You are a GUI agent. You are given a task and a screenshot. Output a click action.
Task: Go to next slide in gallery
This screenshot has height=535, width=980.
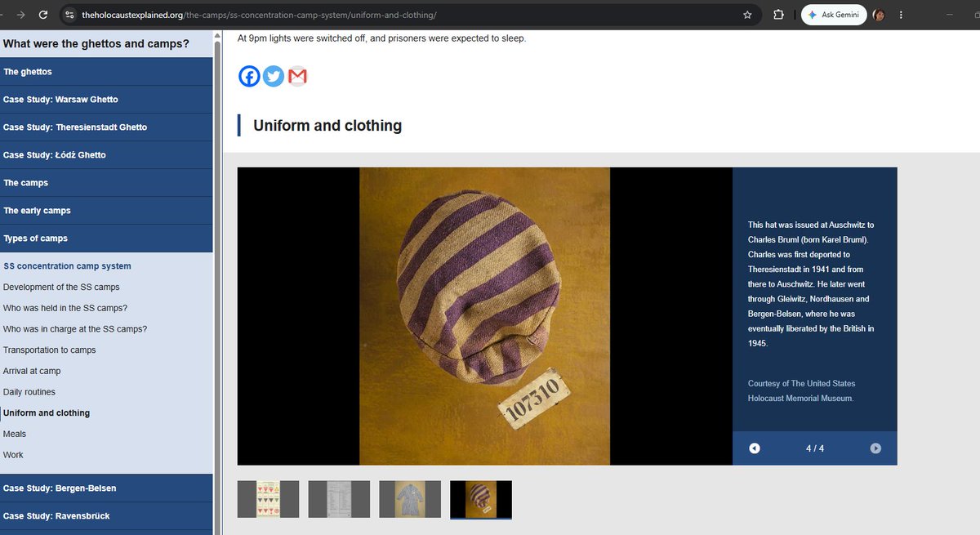(875, 448)
